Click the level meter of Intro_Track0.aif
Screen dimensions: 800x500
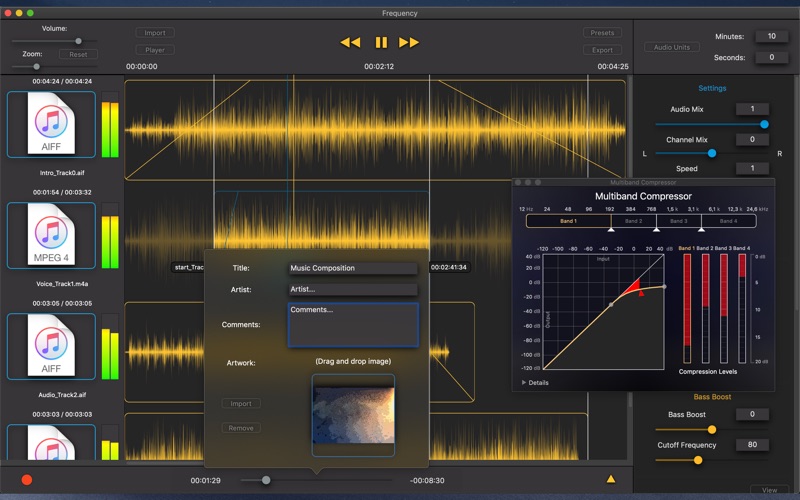click(x=110, y=124)
